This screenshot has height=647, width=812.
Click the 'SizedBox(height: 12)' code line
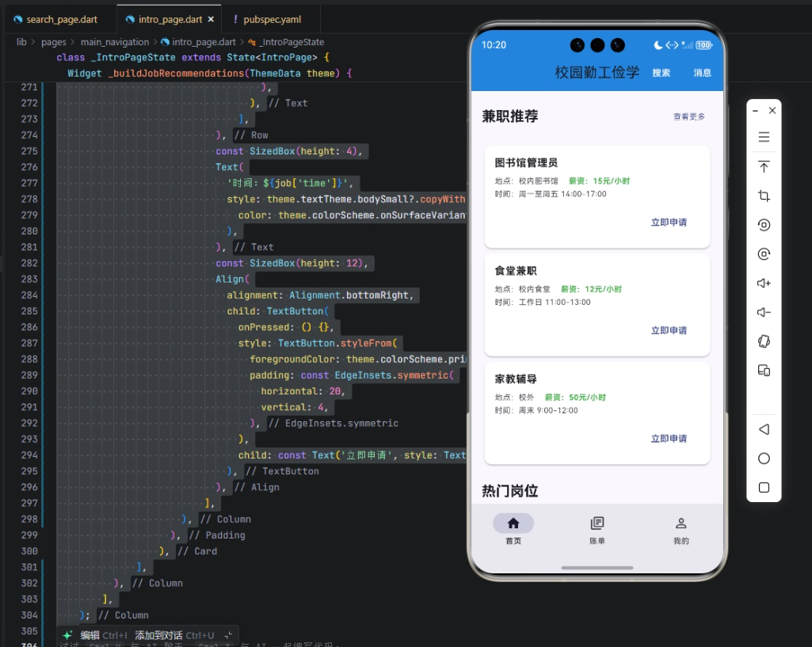click(292, 263)
